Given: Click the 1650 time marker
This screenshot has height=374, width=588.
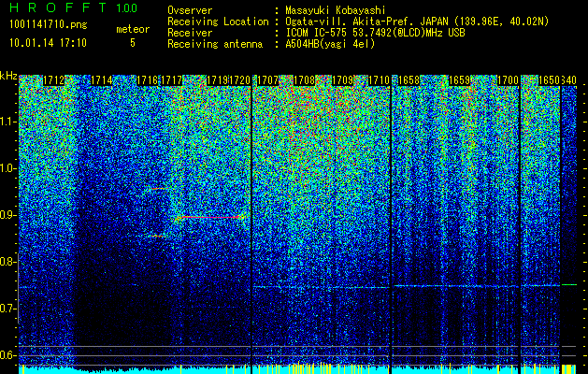Looking at the screenshot, I should click(x=549, y=80).
